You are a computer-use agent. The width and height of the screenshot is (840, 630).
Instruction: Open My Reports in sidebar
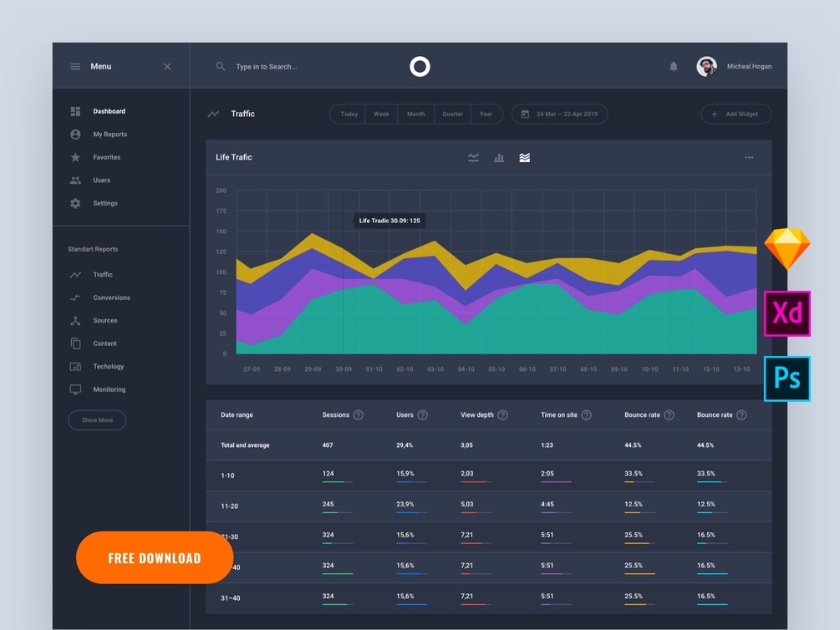[x=109, y=134]
